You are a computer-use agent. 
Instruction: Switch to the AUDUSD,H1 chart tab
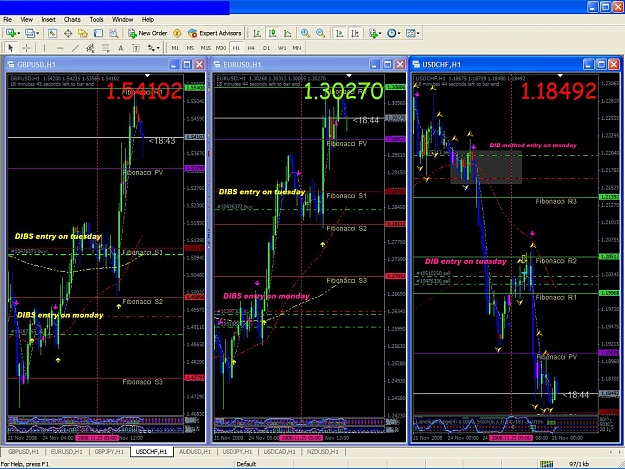coord(195,451)
